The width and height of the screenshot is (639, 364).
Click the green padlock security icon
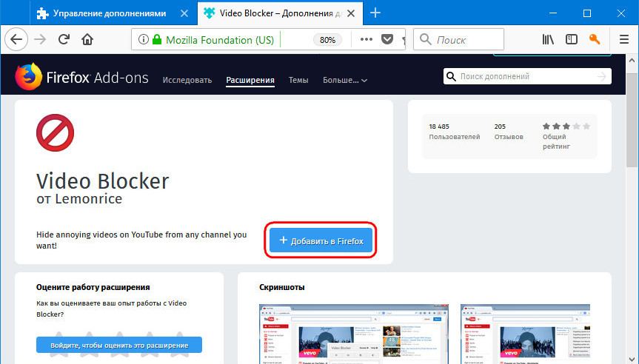pyautogui.click(x=157, y=39)
